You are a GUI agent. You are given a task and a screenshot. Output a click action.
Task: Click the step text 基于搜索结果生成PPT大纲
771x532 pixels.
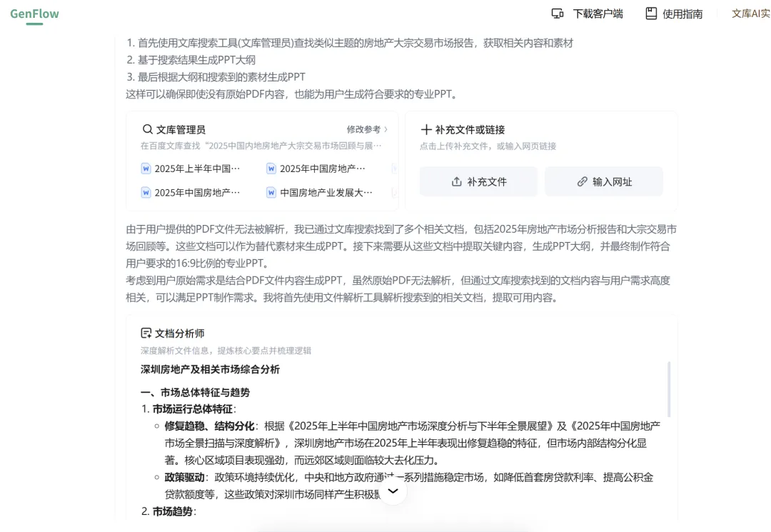pos(197,60)
